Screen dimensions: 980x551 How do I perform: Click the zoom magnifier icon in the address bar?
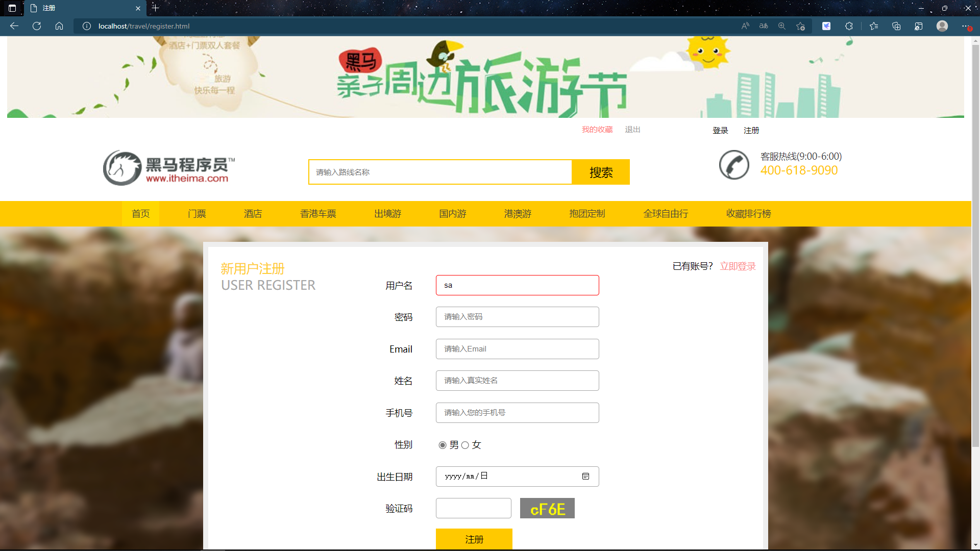781,26
